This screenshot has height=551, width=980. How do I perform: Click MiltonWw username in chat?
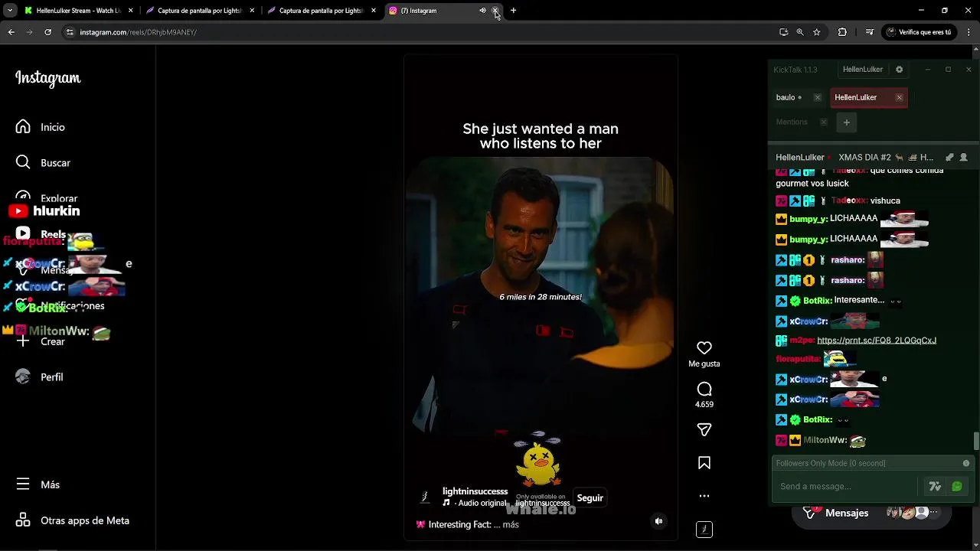click(x=824, y=441)
